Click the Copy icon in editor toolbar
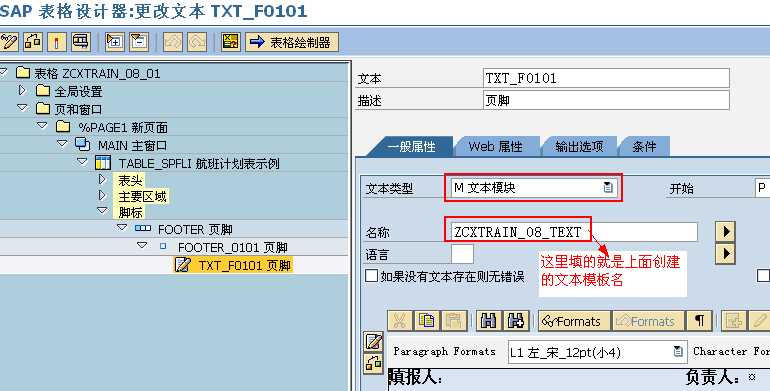770x391 pixels. point(427,321)
